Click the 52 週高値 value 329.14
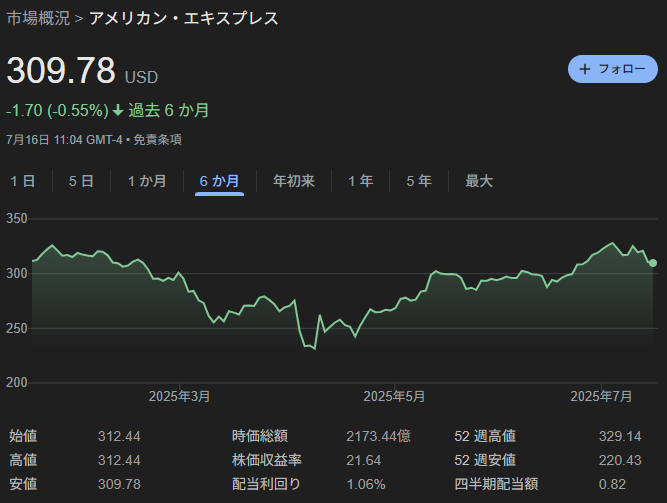 [620, 436]
